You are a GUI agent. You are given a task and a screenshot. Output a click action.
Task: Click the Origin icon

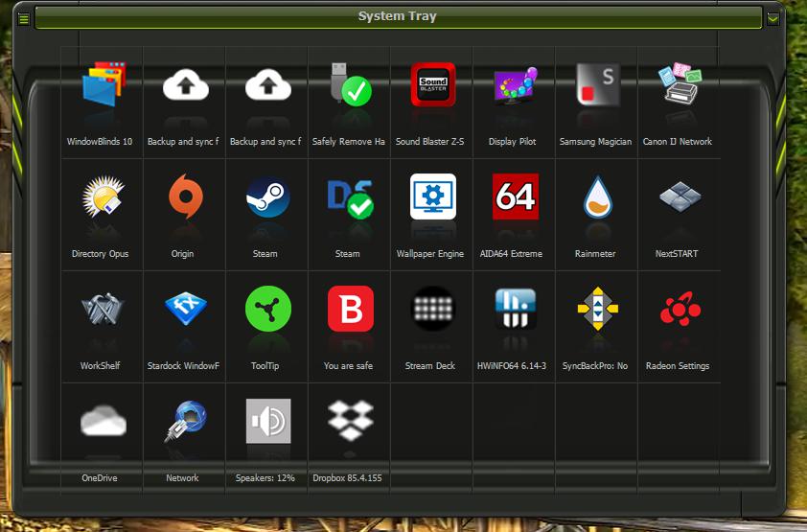[x=183, y=197]
